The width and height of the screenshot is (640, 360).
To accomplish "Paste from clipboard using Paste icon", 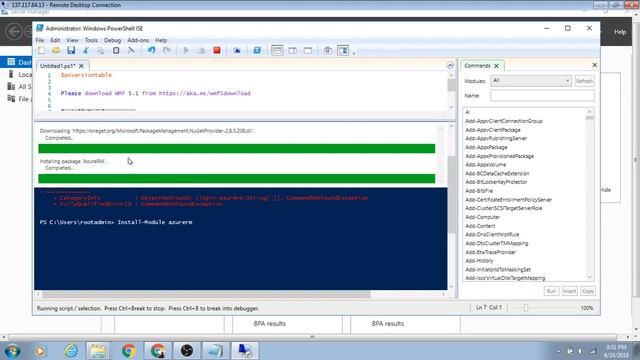I will pos(116,50).
